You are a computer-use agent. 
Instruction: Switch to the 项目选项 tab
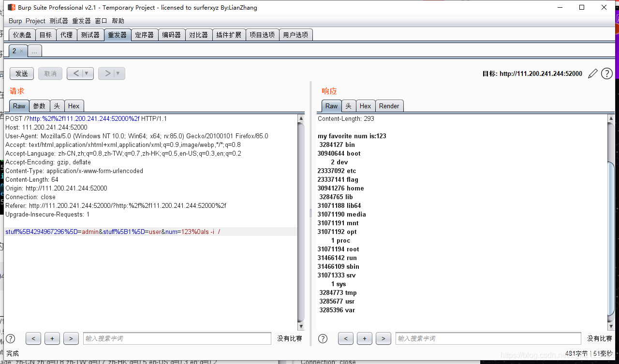click(x=262, y=35)
